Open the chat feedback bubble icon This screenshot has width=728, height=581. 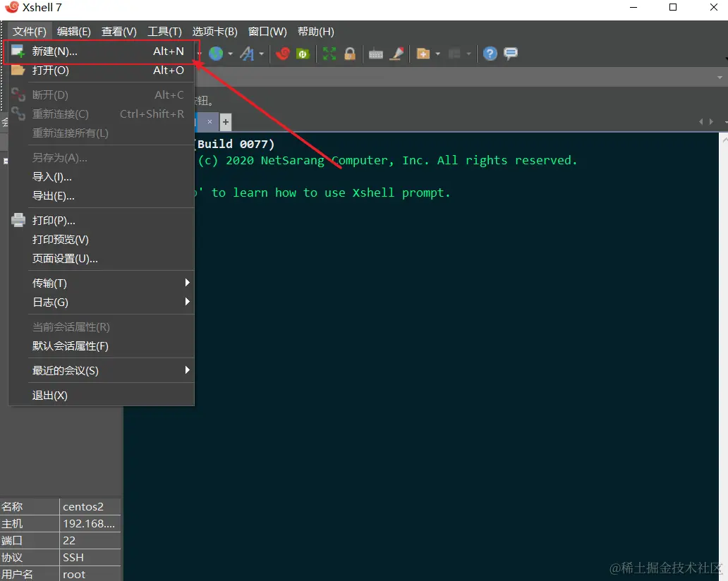[511, 54]
